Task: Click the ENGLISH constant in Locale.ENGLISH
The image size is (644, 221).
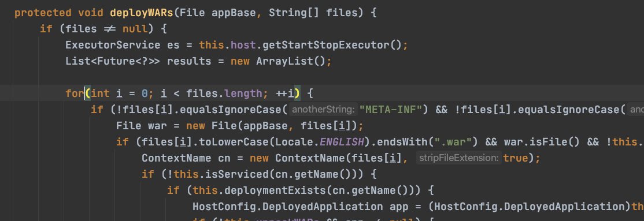Action: [342, 143]
